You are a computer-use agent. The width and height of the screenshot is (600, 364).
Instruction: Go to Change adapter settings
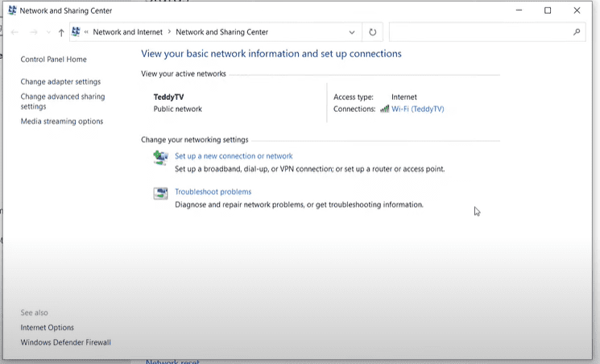[x=60, y=81]
